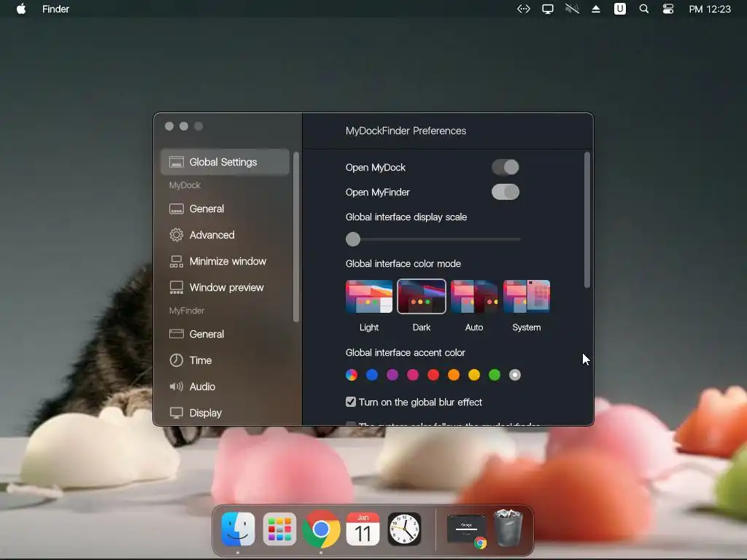Screen dimensions: 747x560
Task: Click the Global interface color mode label
Action: point(403,263)
